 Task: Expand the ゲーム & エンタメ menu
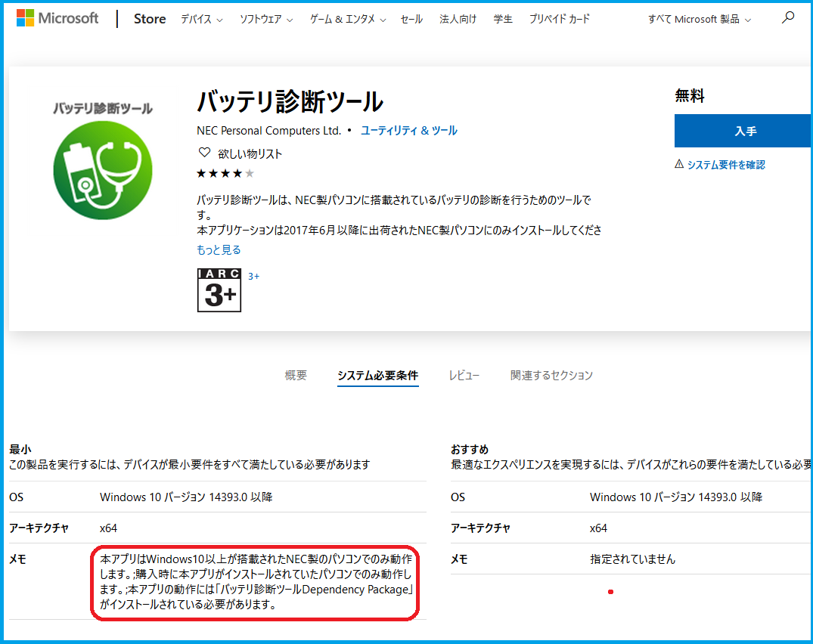tap(347, 19)
